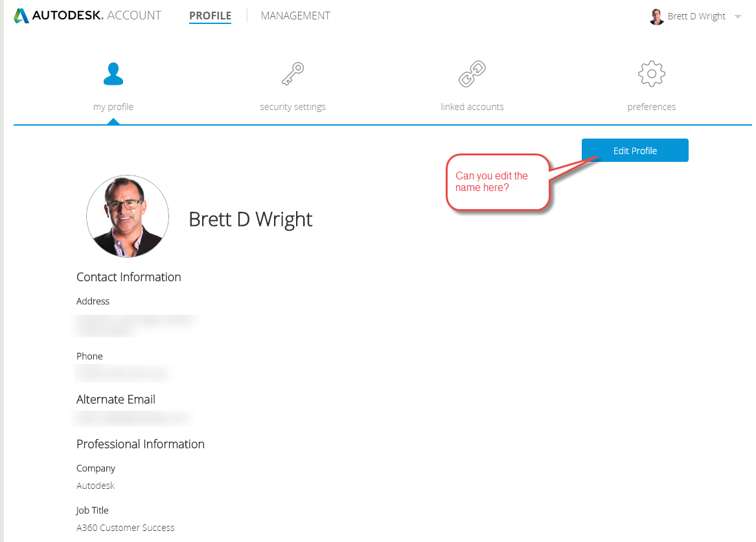The width and height of the screenshot is (756, 542).
Task: Click the red speech bubble annotation
Action: point(498,182)
